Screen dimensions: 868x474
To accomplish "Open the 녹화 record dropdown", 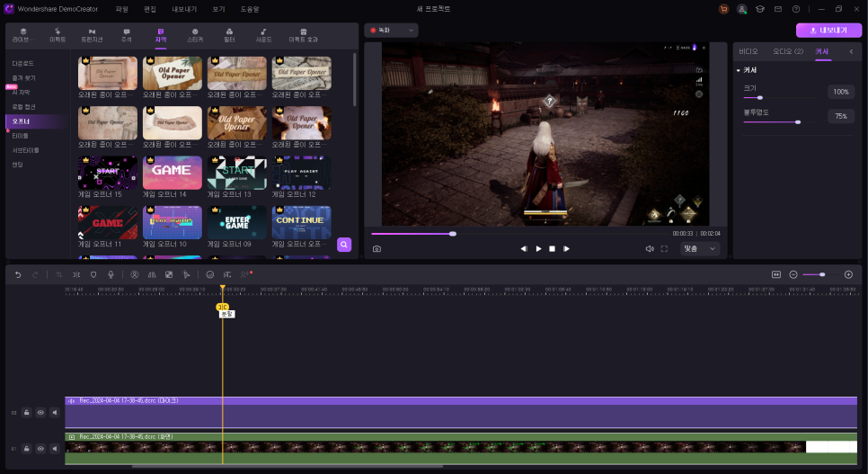I will coord(392,31).
